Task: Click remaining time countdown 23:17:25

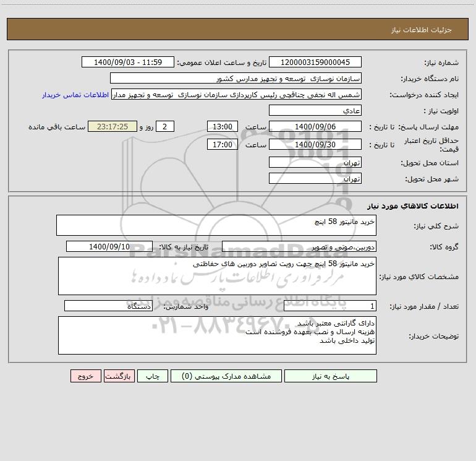Action: click(x=113, y=126)
